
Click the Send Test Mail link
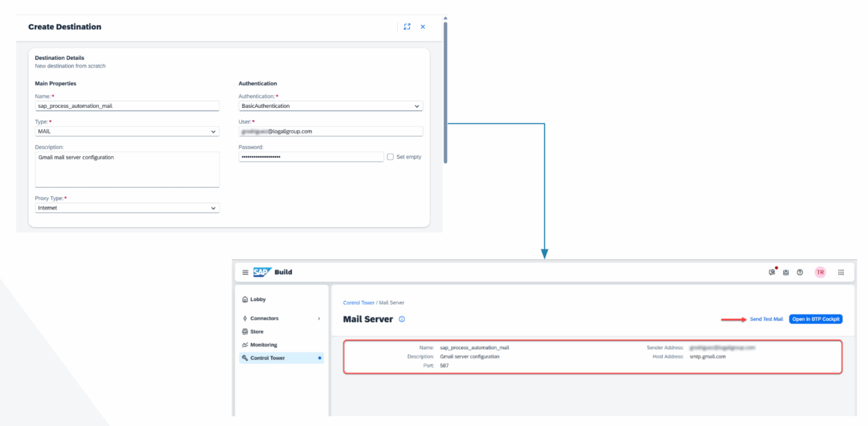click(766, 319)
